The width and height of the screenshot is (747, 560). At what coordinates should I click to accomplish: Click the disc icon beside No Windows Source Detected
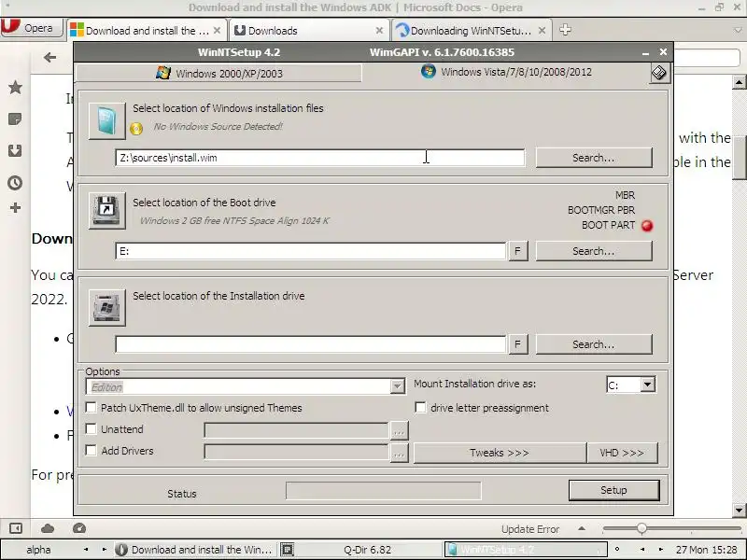coord(136,129)
